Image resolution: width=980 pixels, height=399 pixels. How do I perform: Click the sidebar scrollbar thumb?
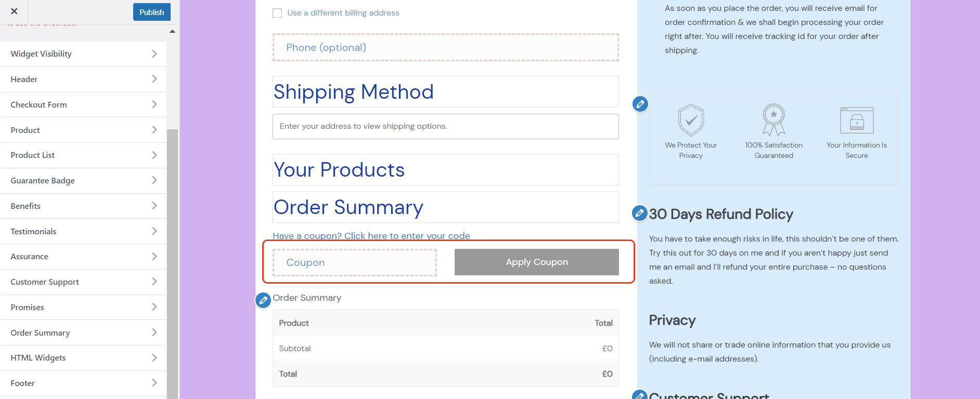tap(172, 260)
